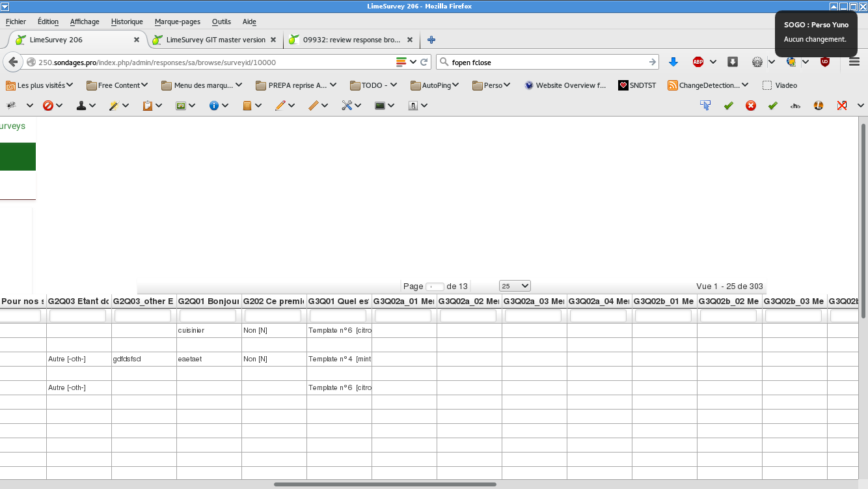Open the Historique menu

click(x=127, y=21)
